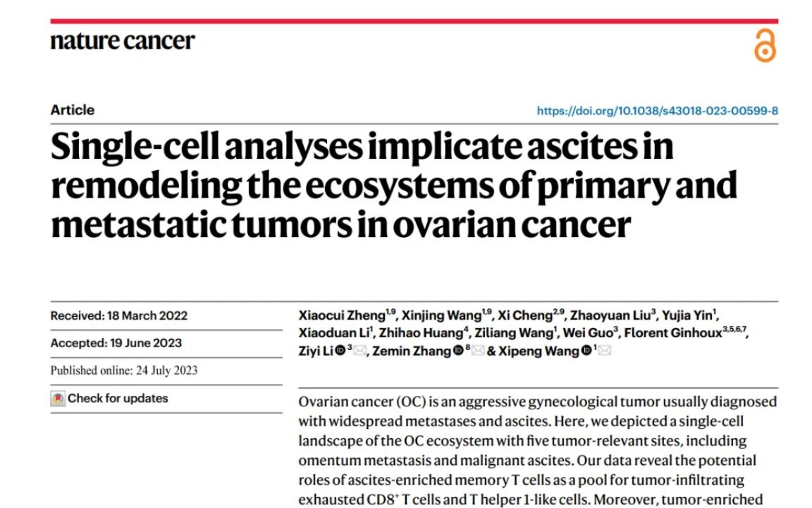Viewport: 812px width, 508px height.
Task: Click the Published online date line
Action: (x=124, y=370)
